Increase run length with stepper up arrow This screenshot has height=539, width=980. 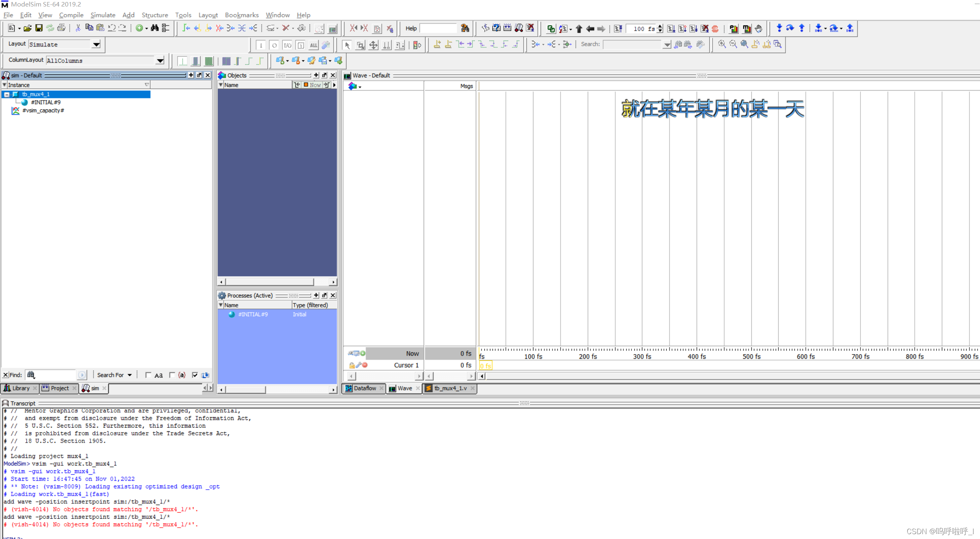(660, 26)
